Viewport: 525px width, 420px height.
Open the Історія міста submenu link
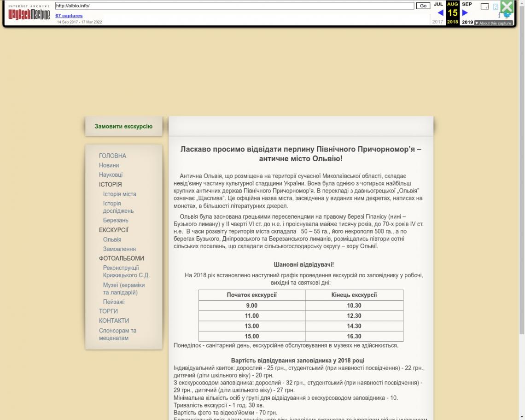120,194
